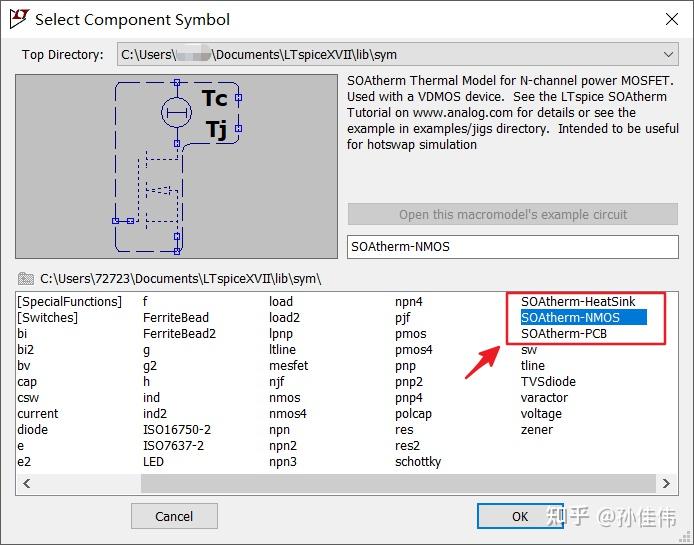
Task: Select the 'npn2' component
Action: (283, 446)
